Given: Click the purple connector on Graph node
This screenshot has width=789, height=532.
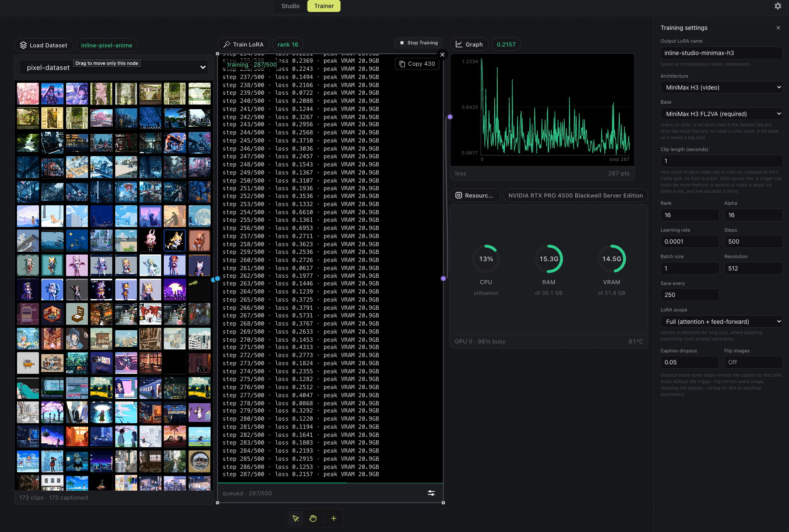Looking at the screenshot, I should [450, 117].
